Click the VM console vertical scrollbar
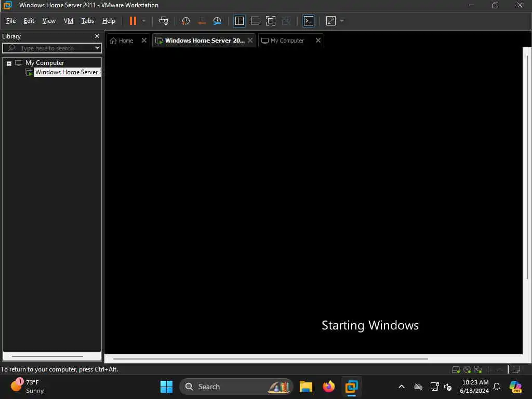This screenshot has width=532, height=399. 527,166
